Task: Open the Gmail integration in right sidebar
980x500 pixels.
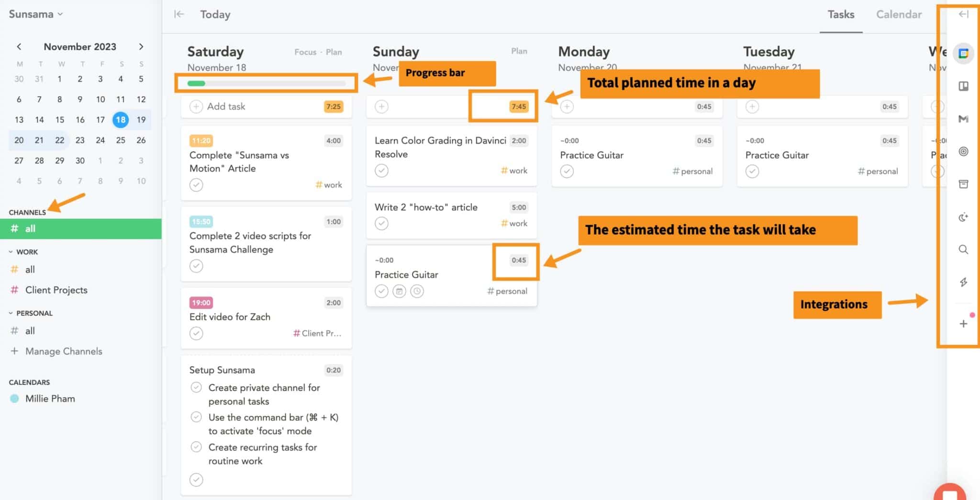Action: click(963, 119)
